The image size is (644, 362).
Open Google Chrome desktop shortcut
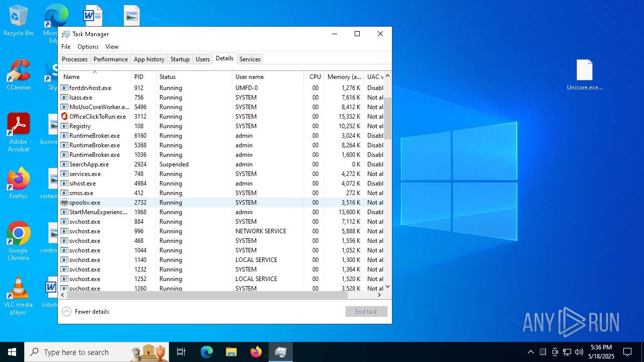tap(19, 241)
